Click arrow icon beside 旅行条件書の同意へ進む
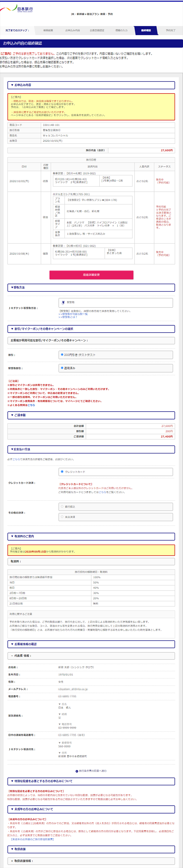183x868 pixels. 77,771
